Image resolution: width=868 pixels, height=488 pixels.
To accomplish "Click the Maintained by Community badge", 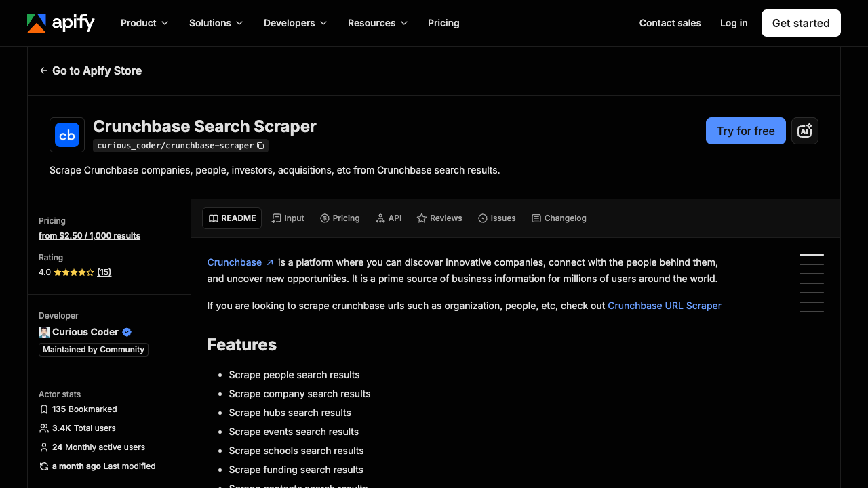I will [94, 350].
